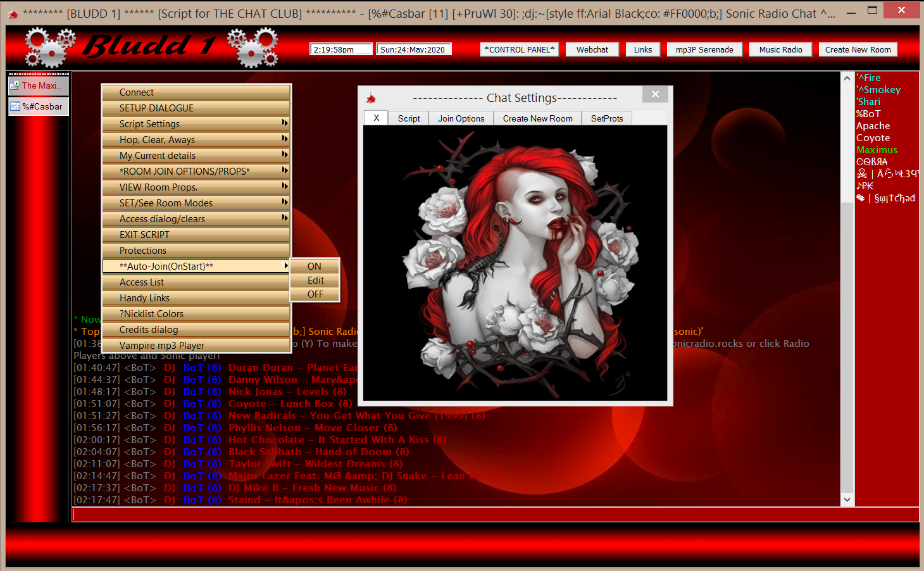Screen dimensions: 924x571
Task: Open Credits dialog menu entry
Action: point(196,330)
